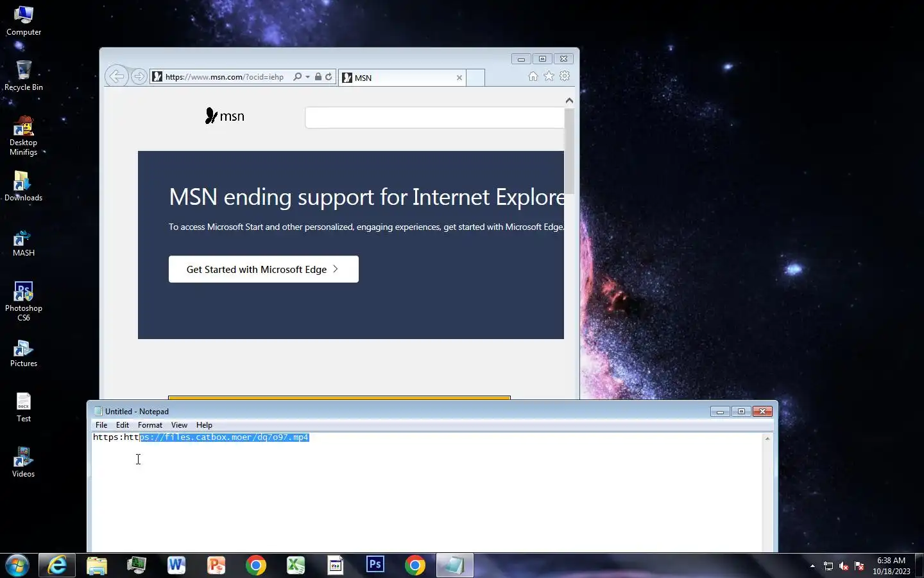Click the IE address bar URL
The image size is (924, 578).
click(x=224, y=77)
